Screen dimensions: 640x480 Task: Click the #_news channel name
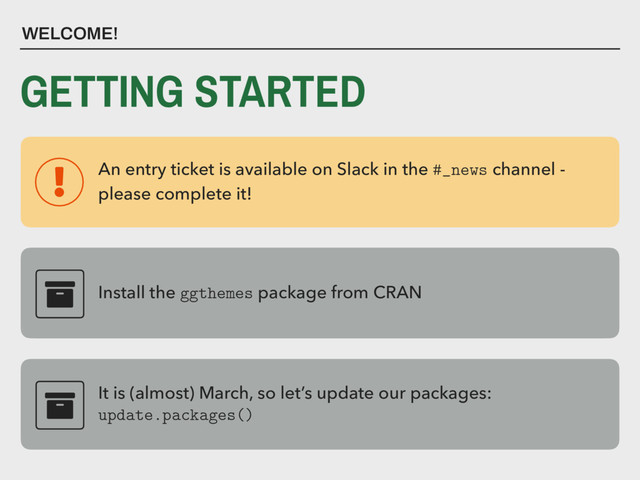coord(460,170)
